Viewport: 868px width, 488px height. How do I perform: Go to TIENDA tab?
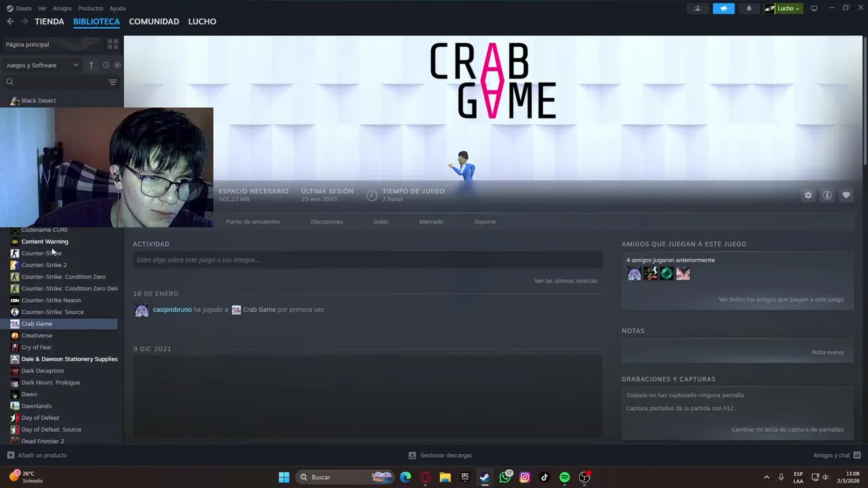pos(50,22)
